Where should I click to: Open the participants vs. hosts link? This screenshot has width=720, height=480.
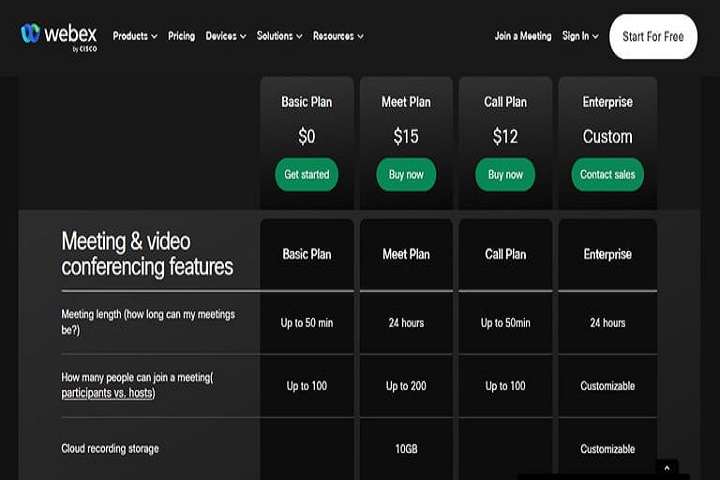[108, 393]
